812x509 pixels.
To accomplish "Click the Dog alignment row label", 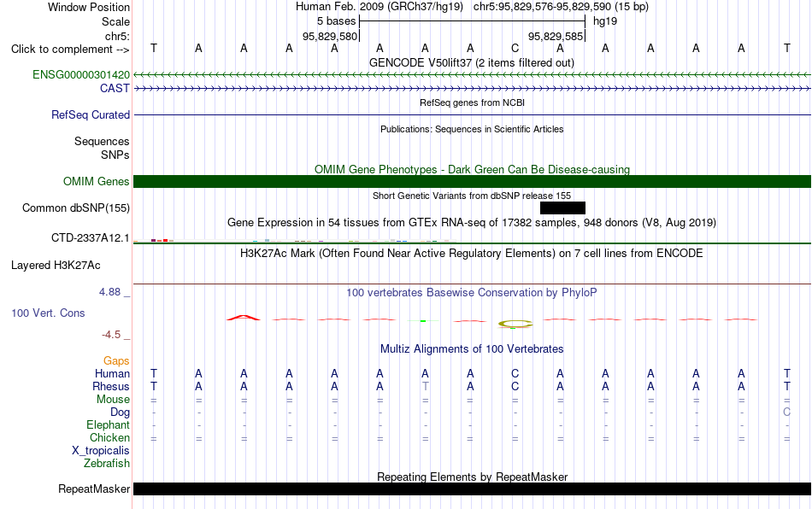I will [x=120, y=412].
